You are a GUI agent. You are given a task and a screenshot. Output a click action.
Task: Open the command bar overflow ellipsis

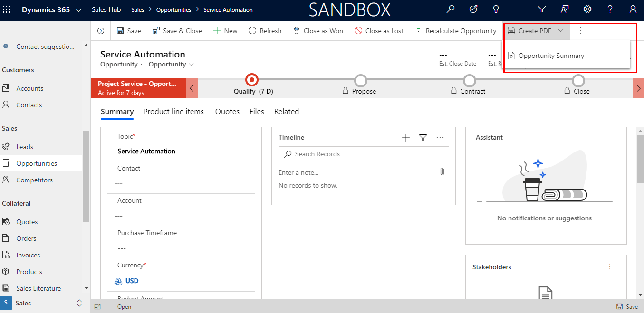pos(580,31)
